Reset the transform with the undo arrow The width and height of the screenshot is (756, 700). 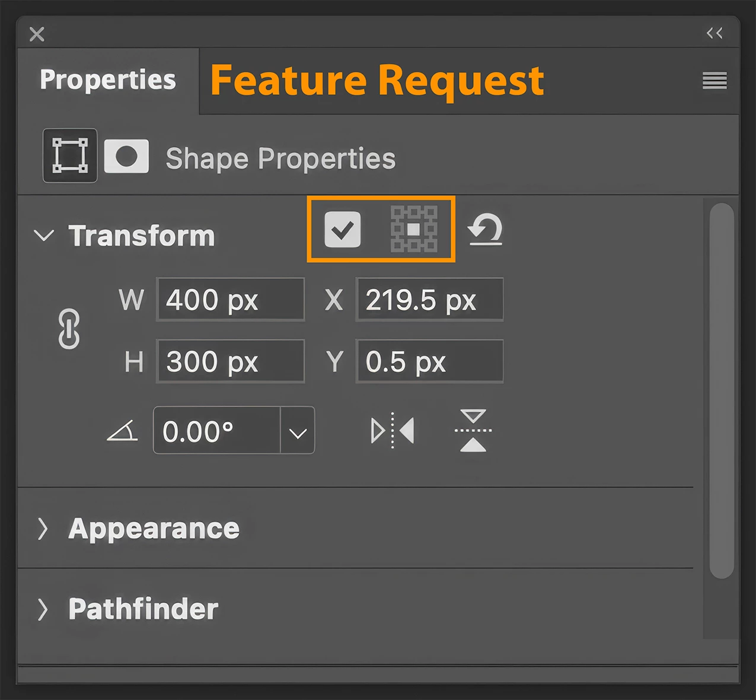click(x=486, y=230)
